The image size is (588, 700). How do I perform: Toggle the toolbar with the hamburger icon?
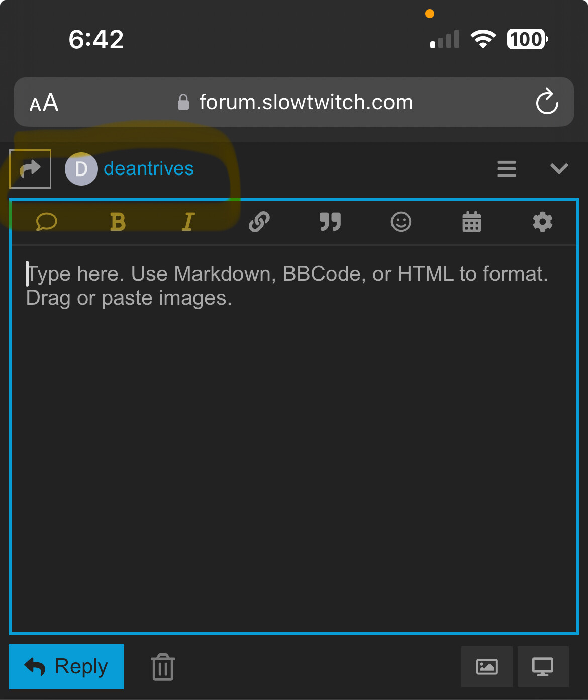click(x=506, y=169)
